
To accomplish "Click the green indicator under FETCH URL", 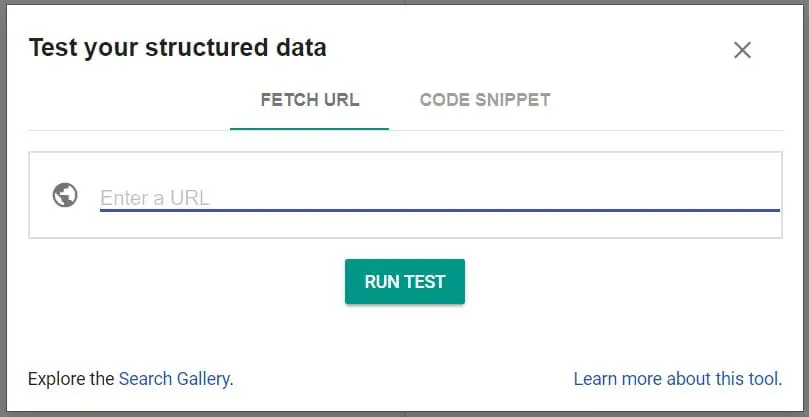I will (310, 129).
